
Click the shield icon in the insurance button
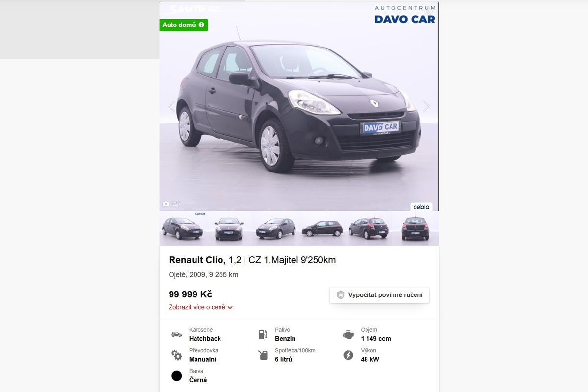point(341,295)
